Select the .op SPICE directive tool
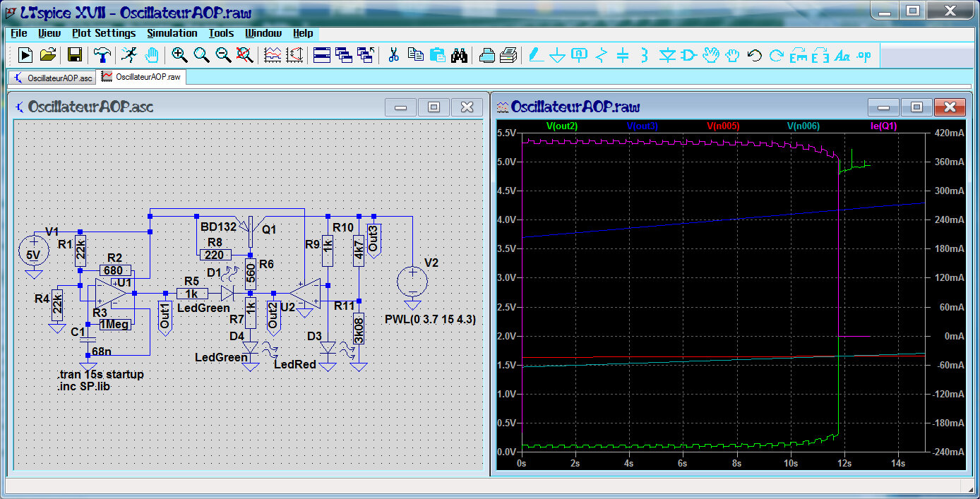Viewport: 980px width, 499px height. click(x=864, y=54)
